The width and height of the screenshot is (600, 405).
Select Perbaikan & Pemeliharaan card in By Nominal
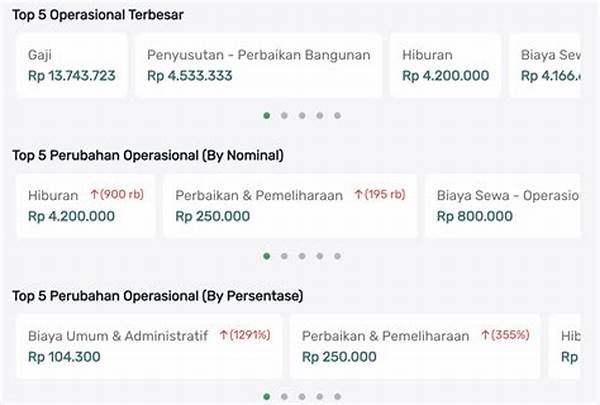[290, 206]
